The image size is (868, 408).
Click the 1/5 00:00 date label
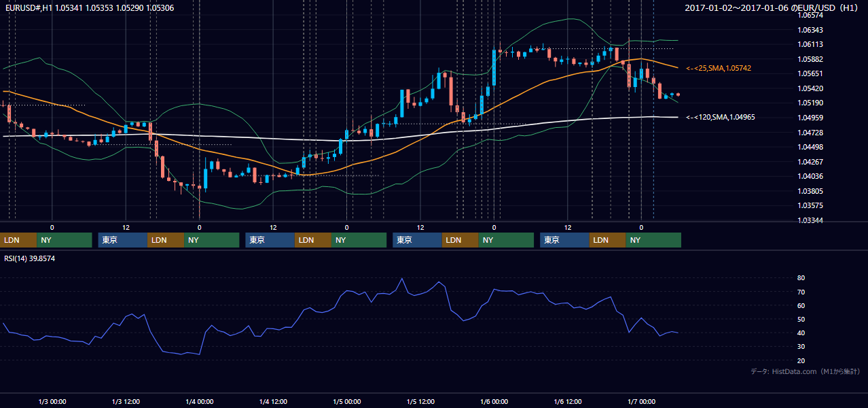click(x=347, y=401)
